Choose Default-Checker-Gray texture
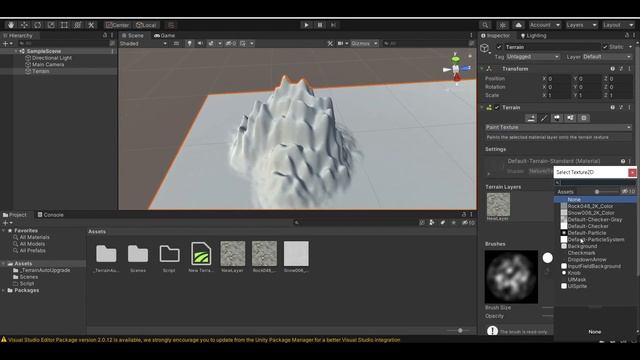 [595, 220]
